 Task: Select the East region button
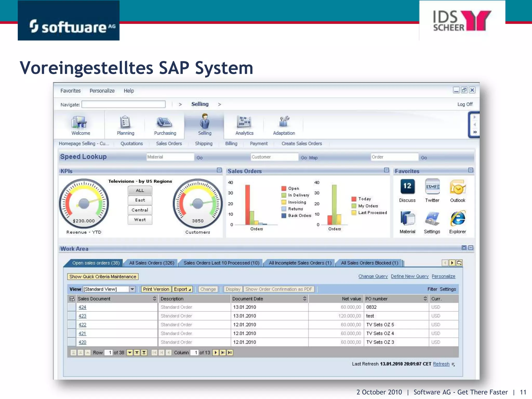[140, 200]
